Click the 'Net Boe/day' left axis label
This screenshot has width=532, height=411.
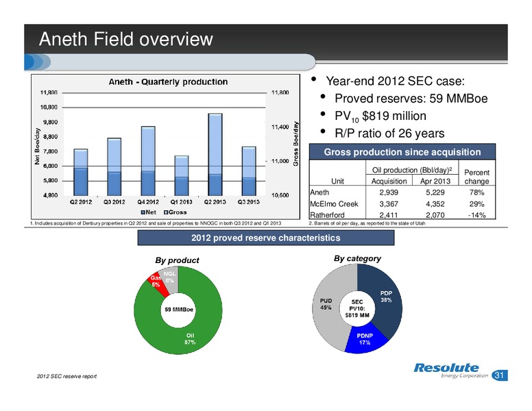point(37,147)
